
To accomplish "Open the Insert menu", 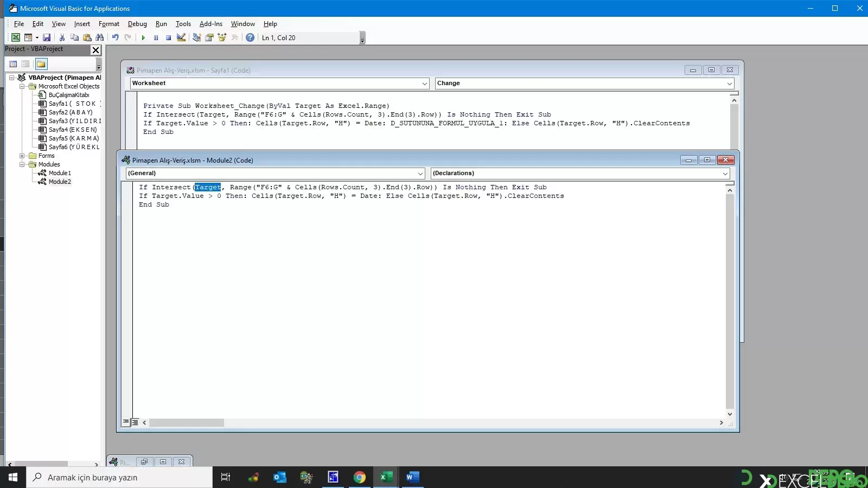I will (x=82, y=24).
